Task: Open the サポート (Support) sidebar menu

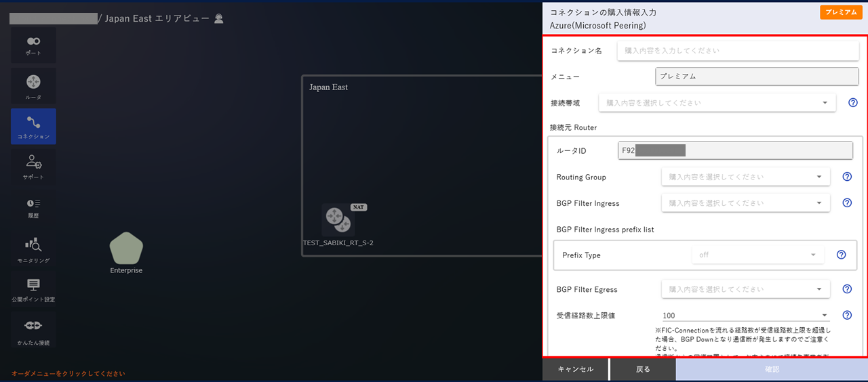Action: coord(33,167)
